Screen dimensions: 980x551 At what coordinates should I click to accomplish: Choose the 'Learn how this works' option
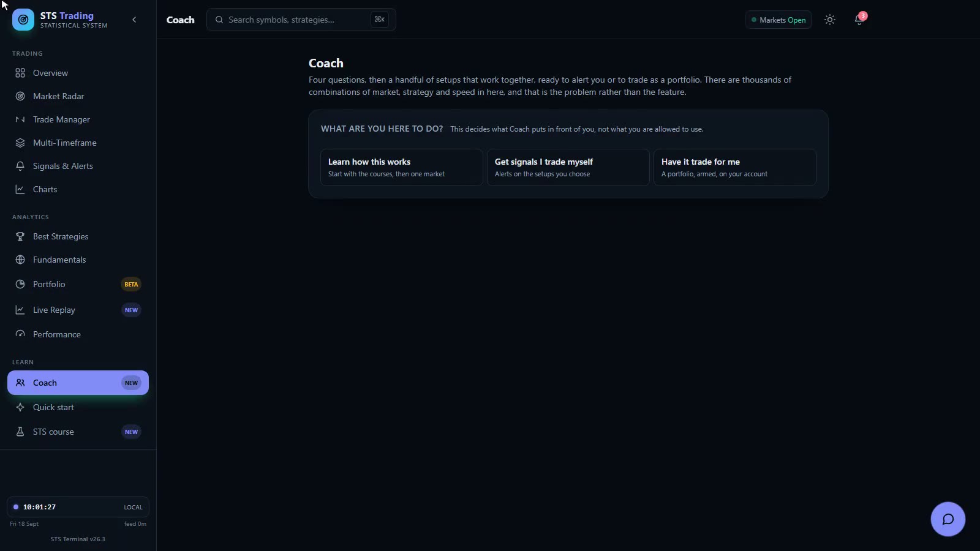click(402, 167)
